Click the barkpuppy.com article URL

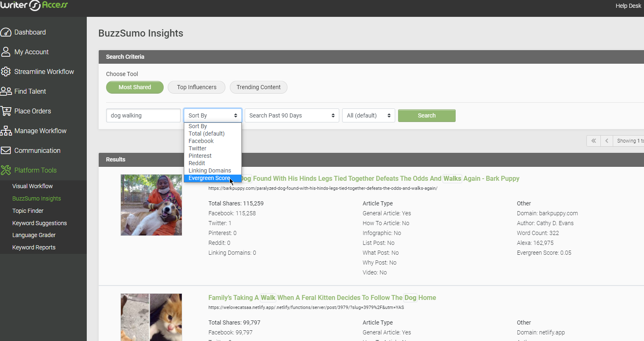323,188
